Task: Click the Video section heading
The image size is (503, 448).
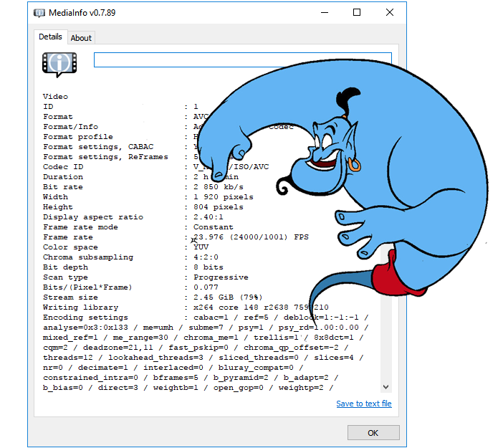Action: click(55, 97)
